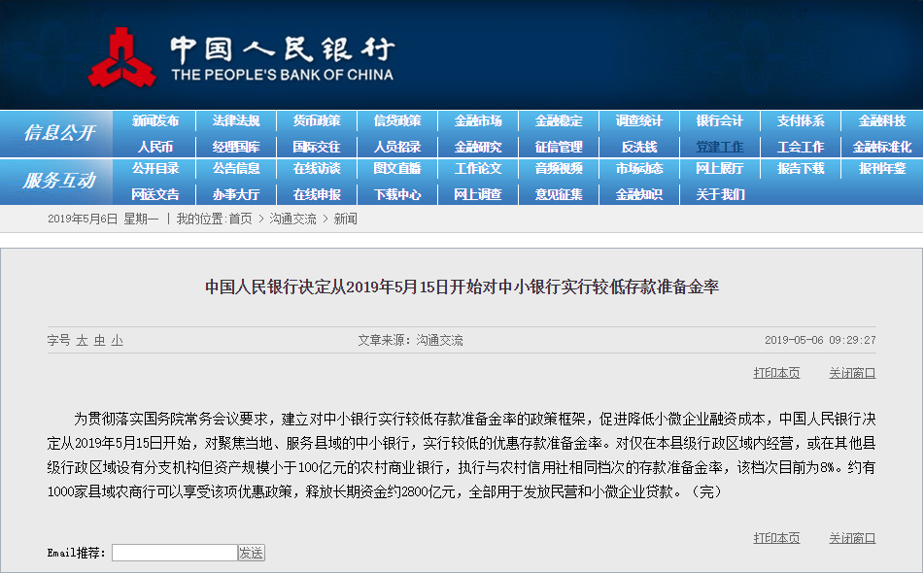Open 经理国库 link
Screen dimensions: 924x574
coord(236,147)
